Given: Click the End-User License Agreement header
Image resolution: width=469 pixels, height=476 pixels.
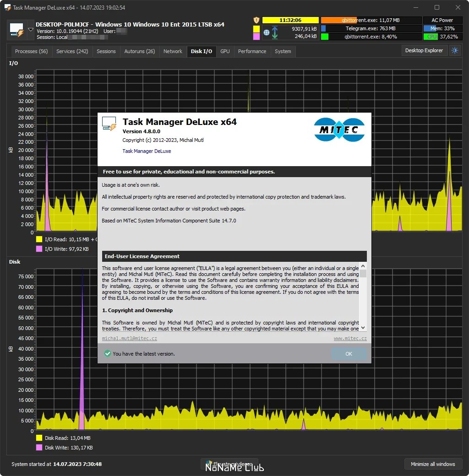Looking at the screenshot, I should pyautogui.click(x=234, y=256).
